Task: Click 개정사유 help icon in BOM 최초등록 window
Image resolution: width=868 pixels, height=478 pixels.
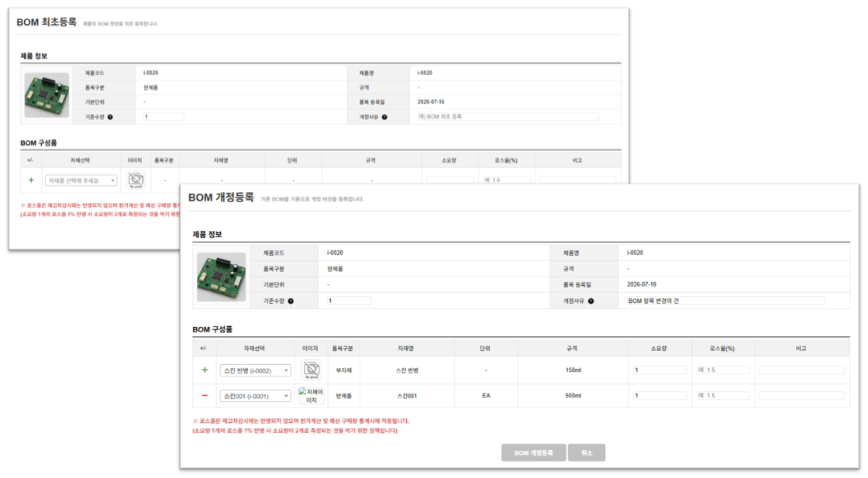Action: point(384,117)
